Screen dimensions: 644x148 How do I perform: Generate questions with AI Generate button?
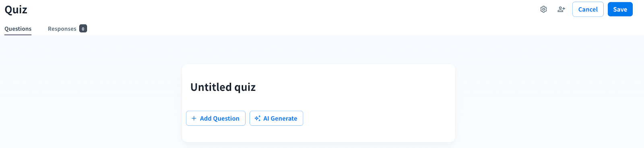[276, 118]
